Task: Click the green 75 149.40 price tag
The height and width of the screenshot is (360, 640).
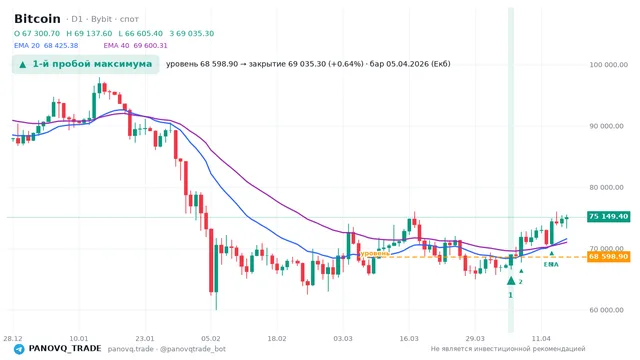Action: pyautogui.click(x=609, y=216)
